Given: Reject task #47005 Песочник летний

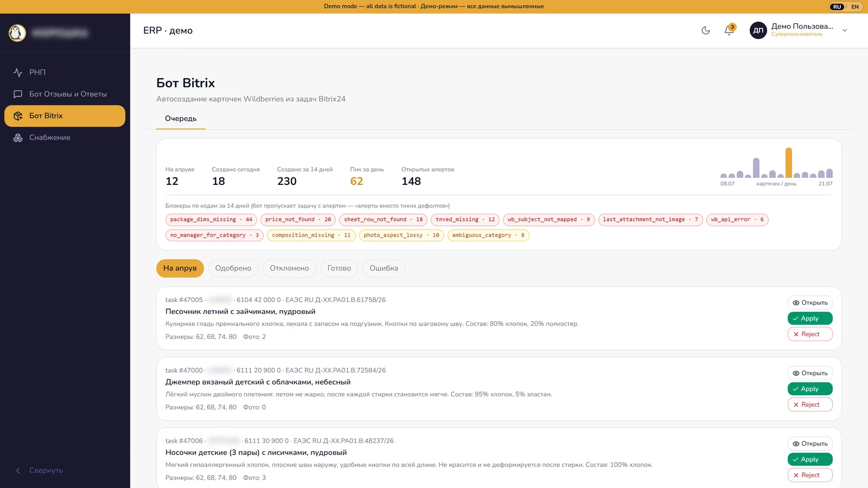Looking at the screenshot, I should 810,334.
